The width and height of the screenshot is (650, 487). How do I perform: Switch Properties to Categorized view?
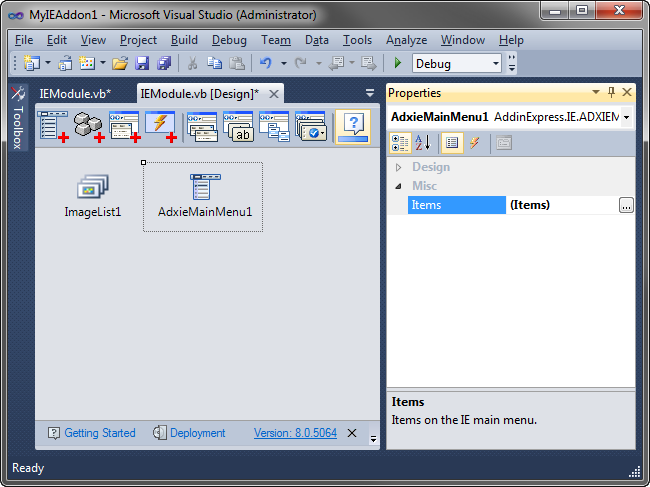pyautogui.click(x=400, y=143)
